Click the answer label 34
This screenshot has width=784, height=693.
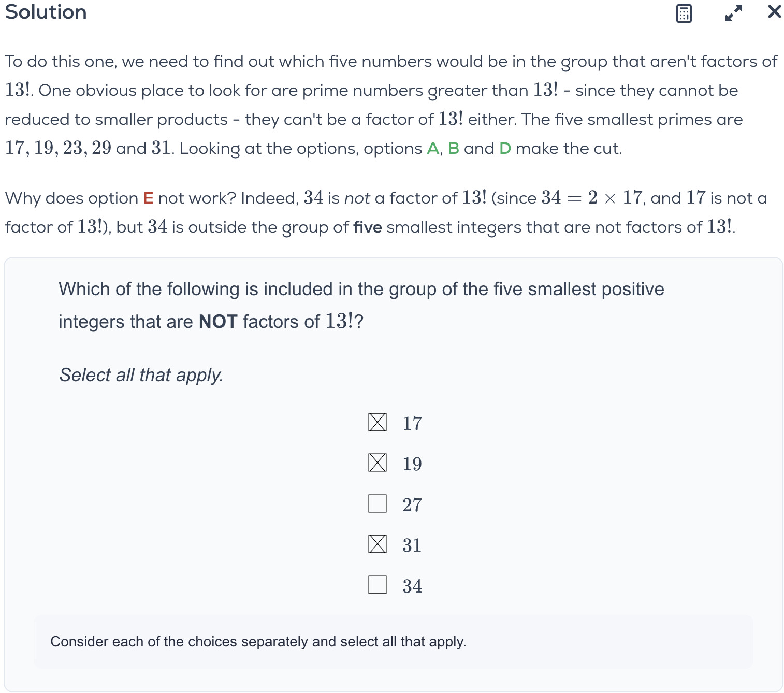412,586
